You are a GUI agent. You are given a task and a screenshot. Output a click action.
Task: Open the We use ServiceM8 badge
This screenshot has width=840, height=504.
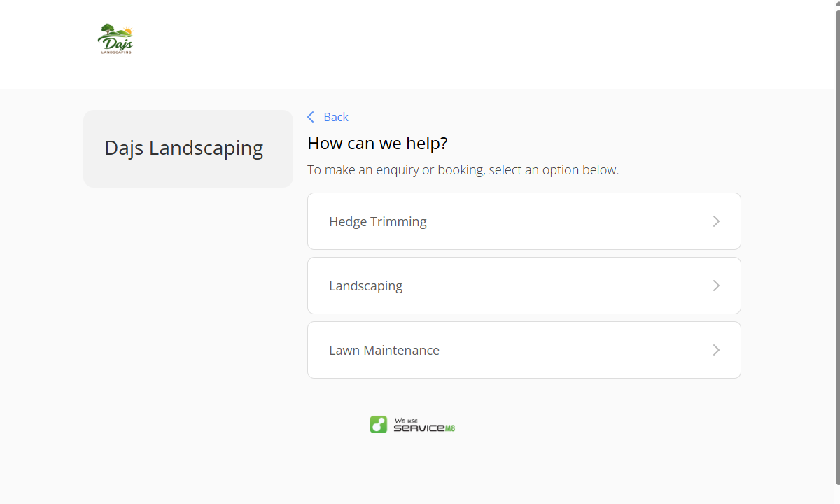tap(413, 424)
